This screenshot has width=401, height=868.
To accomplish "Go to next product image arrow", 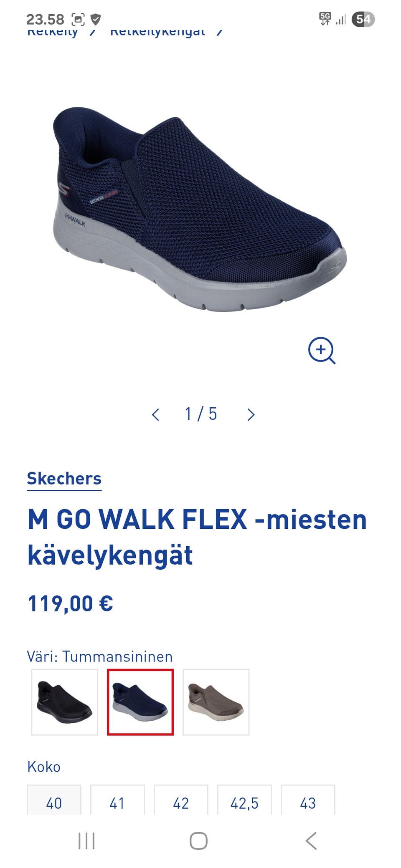I will coord(251,415).
